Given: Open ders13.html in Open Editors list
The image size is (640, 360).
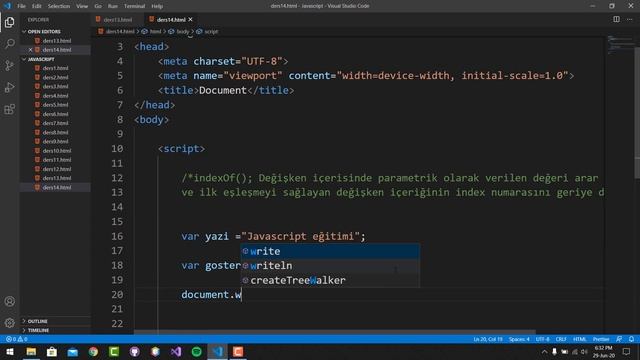Looking at the screenshot, I should pyautogui.click(x=56, y=41).
